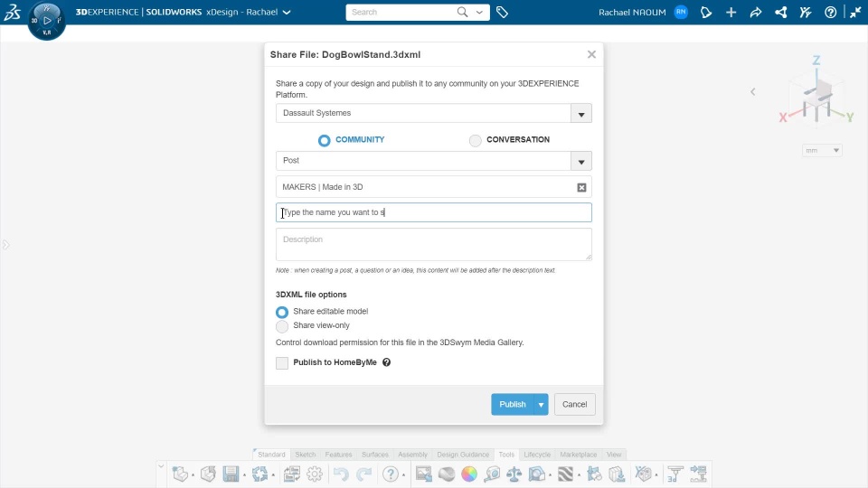Click the RN user avatar
Viewport: 868px width, 488px height.
681,12
